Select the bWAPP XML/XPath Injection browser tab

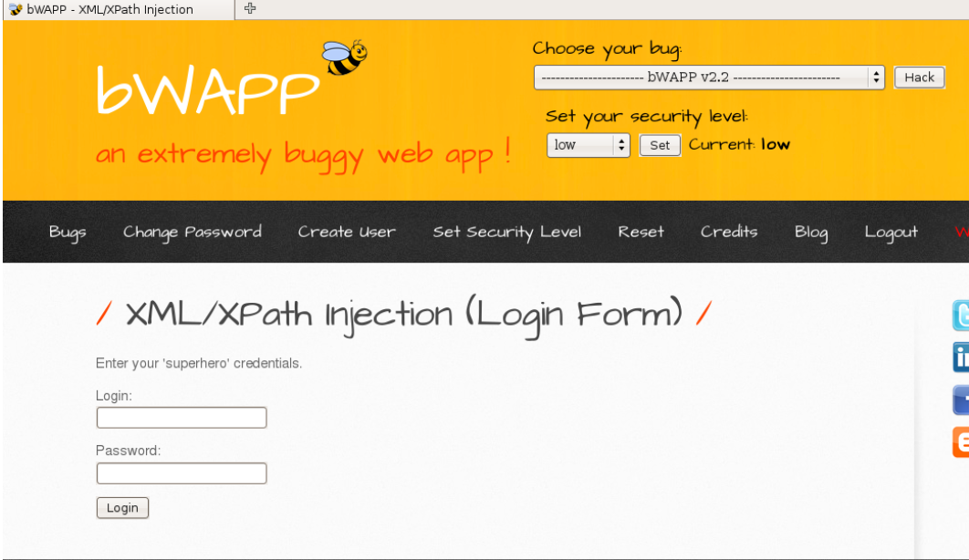pyautogui.click(x=119, y=9)
